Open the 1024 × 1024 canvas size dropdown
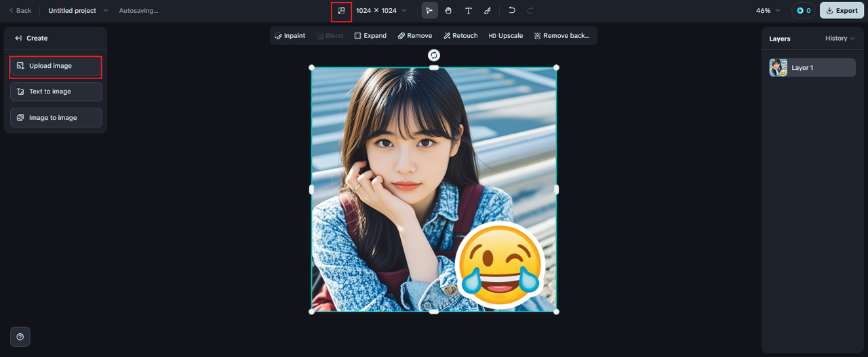 (x=382, y=11)
